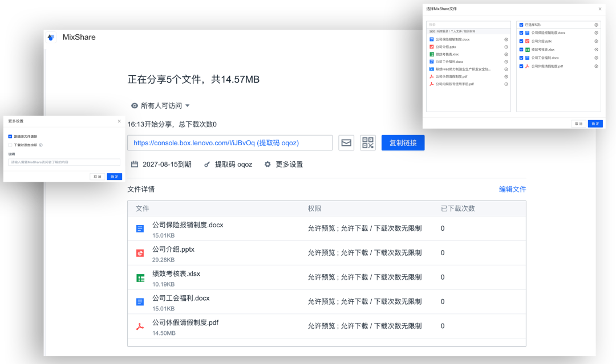
Task: Click the 权限 column header
Action: (x=314, y=208)
